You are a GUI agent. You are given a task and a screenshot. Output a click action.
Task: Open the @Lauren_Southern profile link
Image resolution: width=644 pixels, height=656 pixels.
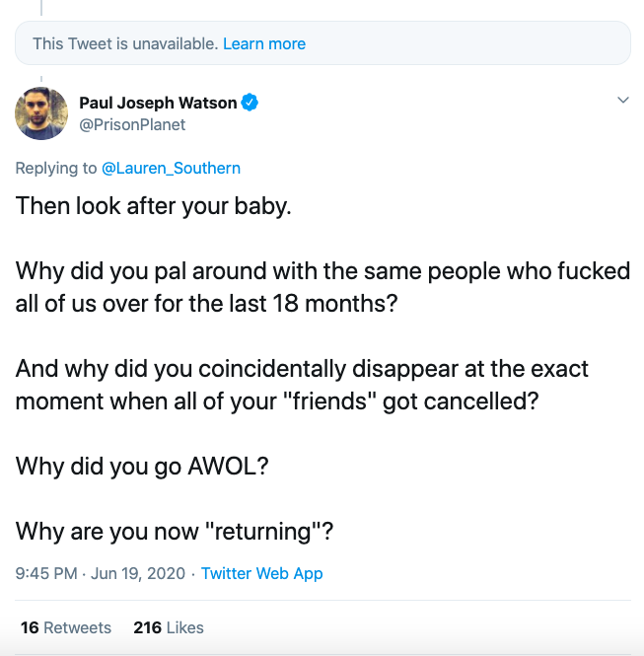pos(171,168)
